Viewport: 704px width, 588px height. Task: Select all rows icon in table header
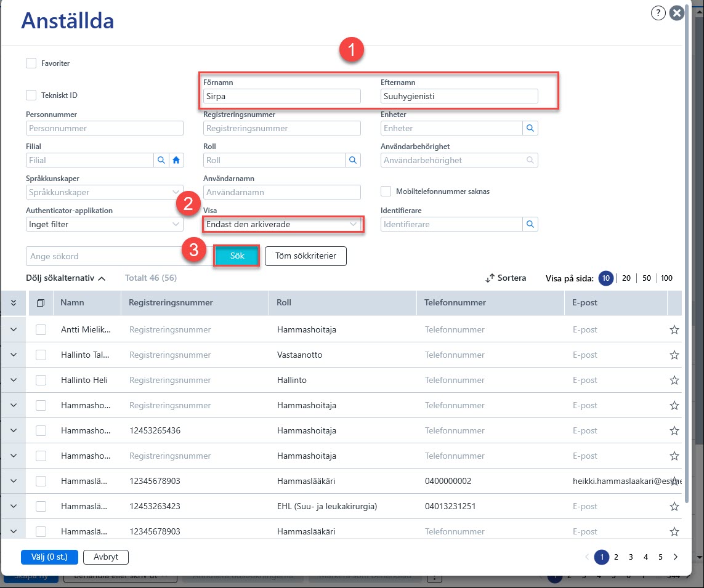(41, 303)
